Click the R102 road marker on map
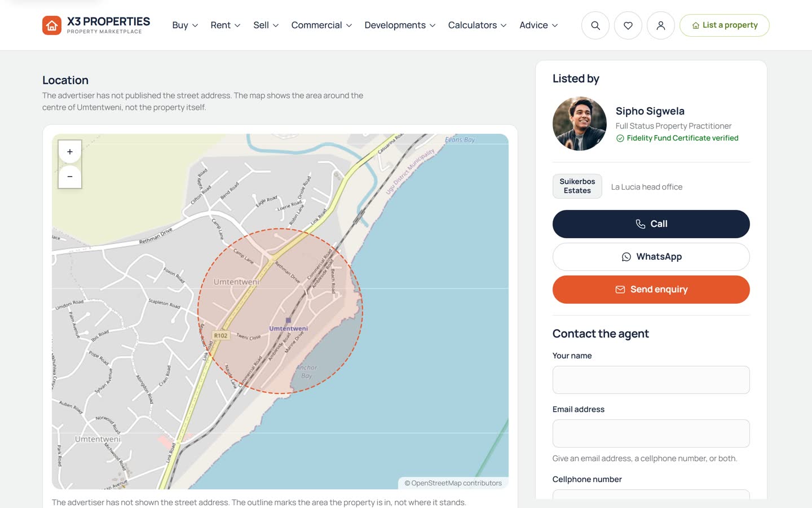The width and height of the screenshot is (812, 508). tap(221, 335)
